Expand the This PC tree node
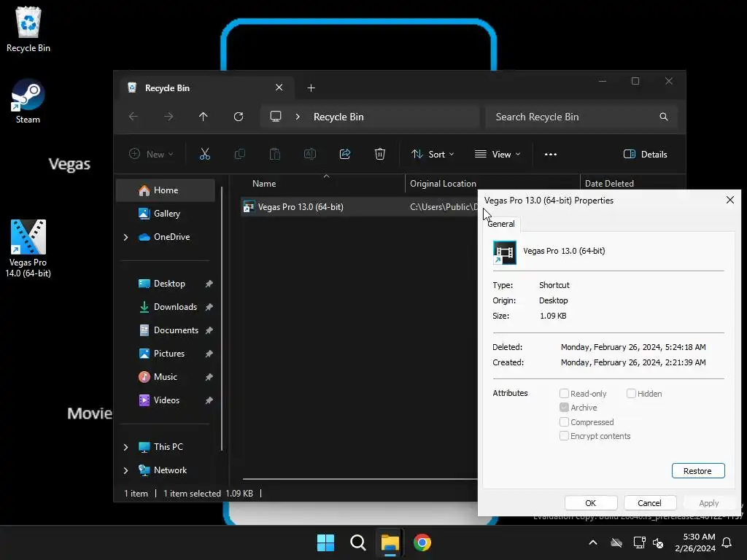Viewport: 747px width, 560px height. [125, 447]
